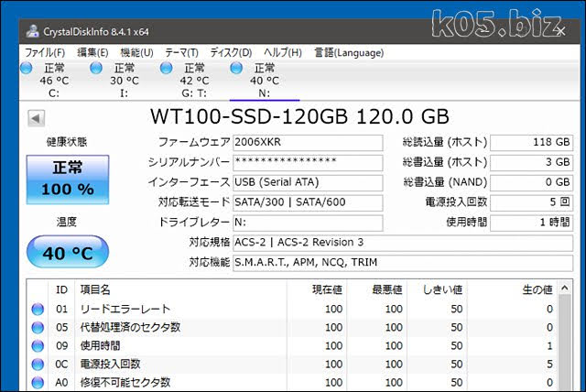The height and width of the screenshot is (392, 586).
Task: Open the テーマ(T) menu
Action: 181,53
